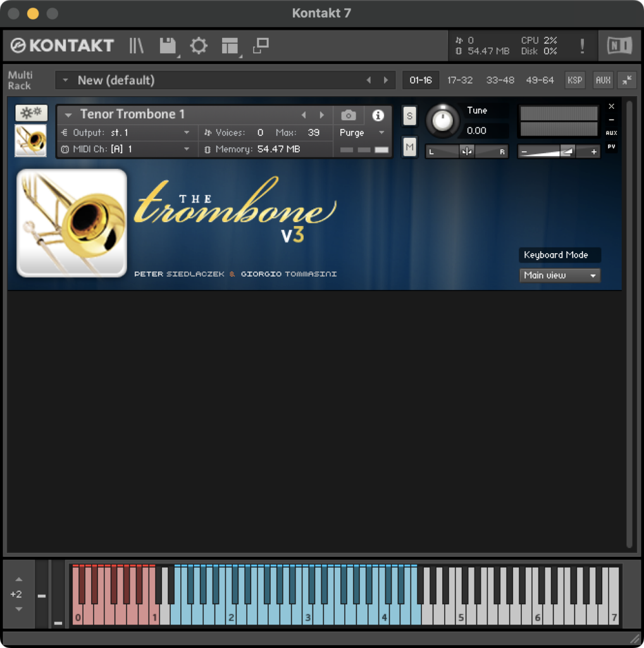Switch to the 49-64 page tab
This screenshot has height=648, width=644.
pos(540,80)
